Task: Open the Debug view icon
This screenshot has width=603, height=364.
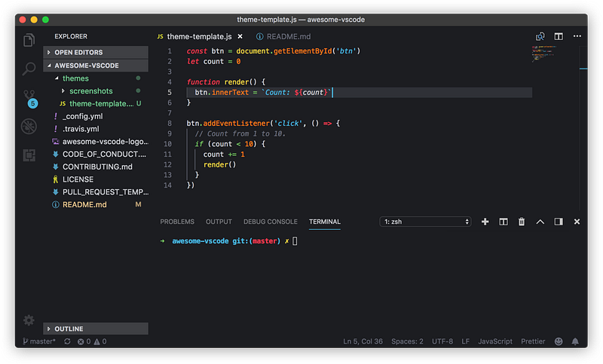Action: tap(29, 126)
